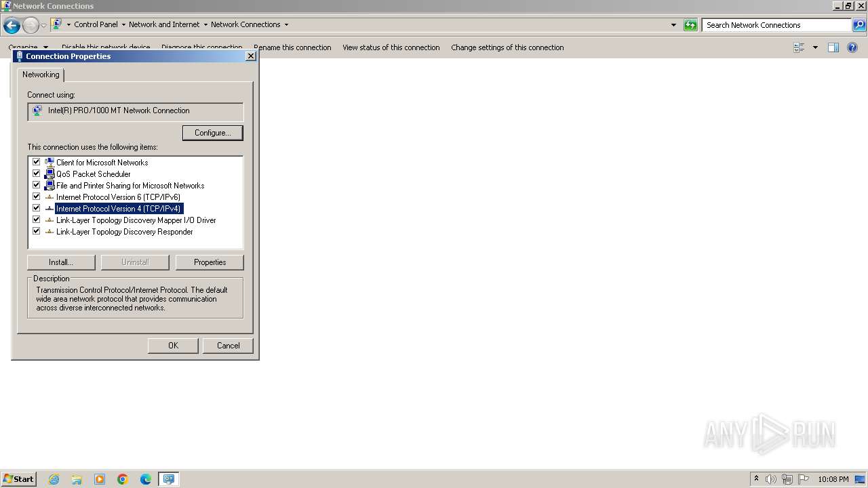
Task: Go back with the blue Back arrow
Action: [12, 26]
